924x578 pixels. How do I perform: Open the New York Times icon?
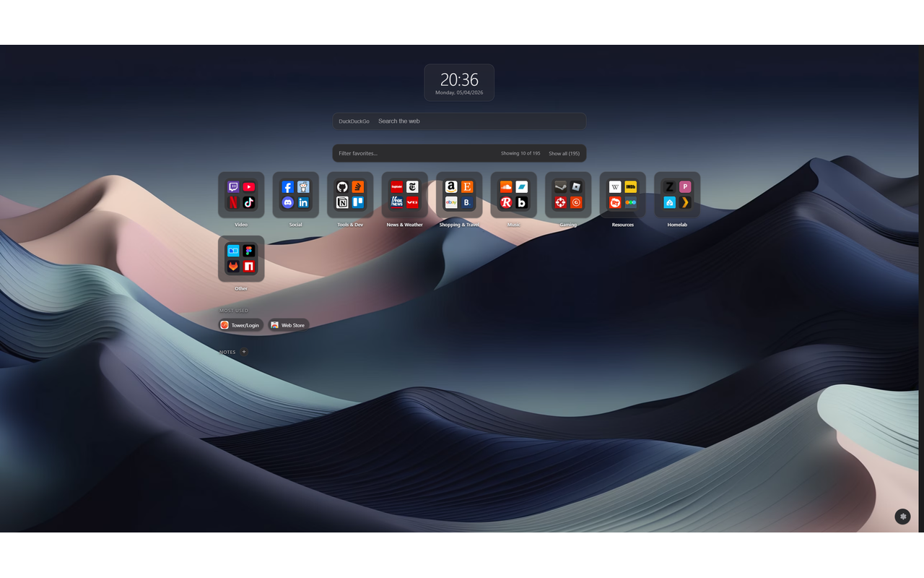pyautogui.click(x=412, y=187)
